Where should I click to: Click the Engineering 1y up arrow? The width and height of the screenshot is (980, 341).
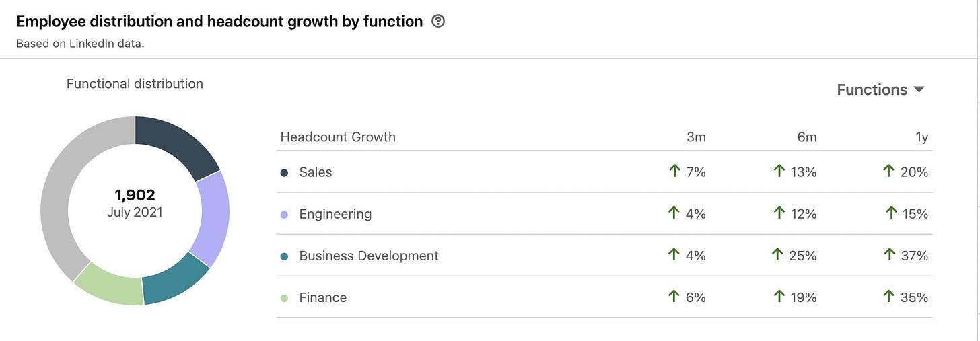[891, 213]
